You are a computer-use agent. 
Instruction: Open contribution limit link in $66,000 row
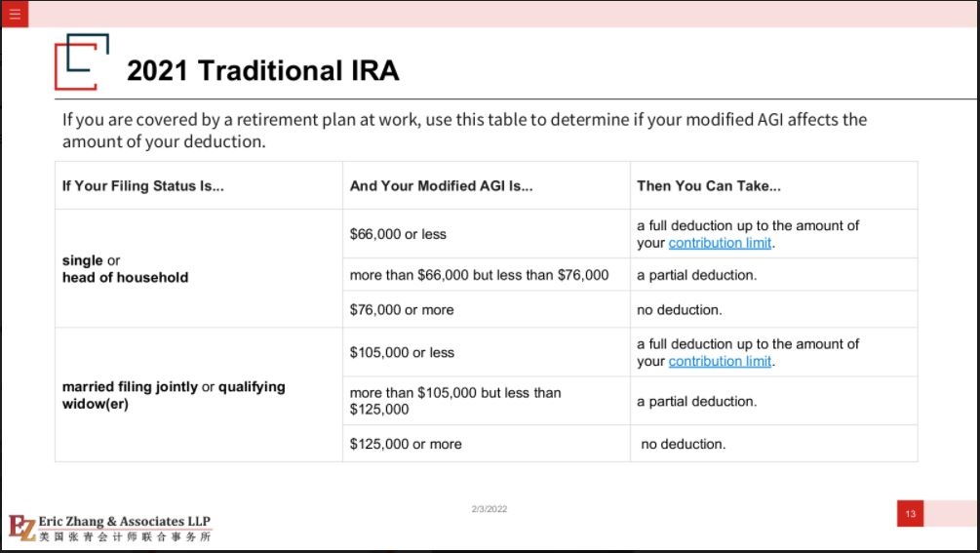click(720, 243)
